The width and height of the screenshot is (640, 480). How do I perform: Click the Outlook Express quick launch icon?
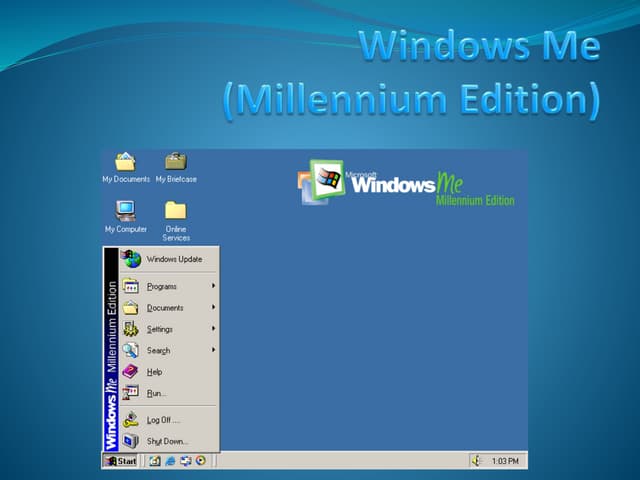click(x=186, y=461)
